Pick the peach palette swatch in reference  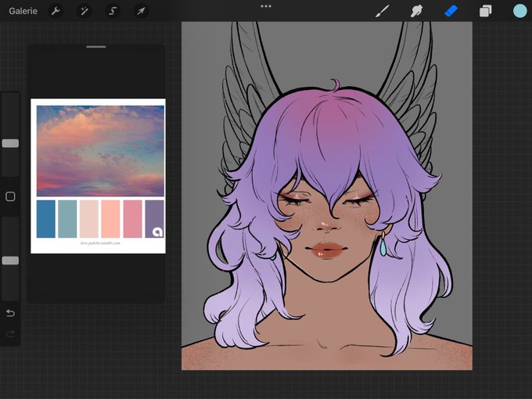pos(110,219)
